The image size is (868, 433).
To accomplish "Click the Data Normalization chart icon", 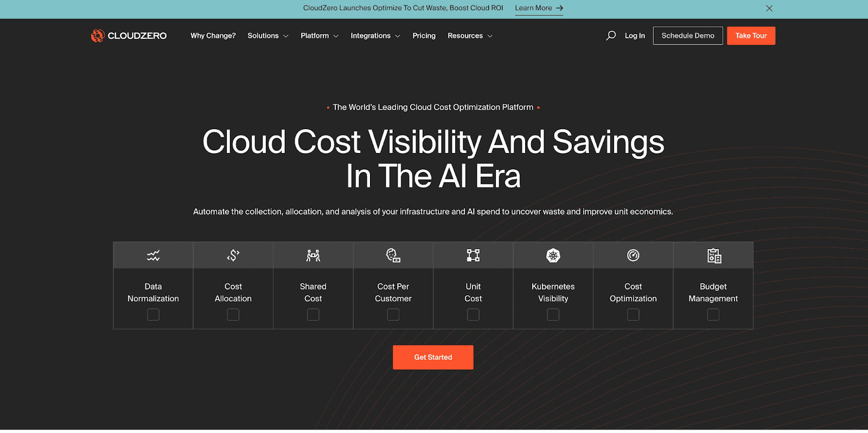I will (153, 255).
